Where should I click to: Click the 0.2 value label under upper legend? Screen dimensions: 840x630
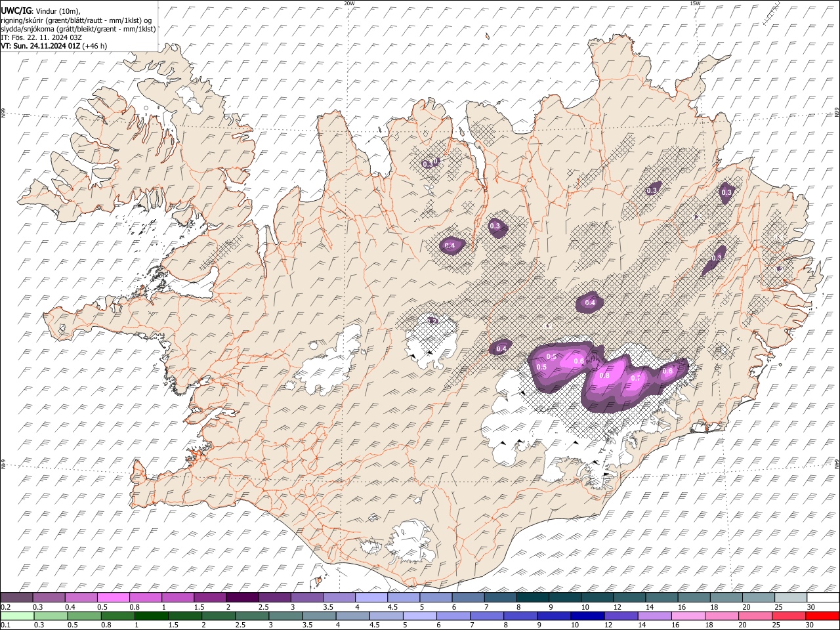coord(5,607)
